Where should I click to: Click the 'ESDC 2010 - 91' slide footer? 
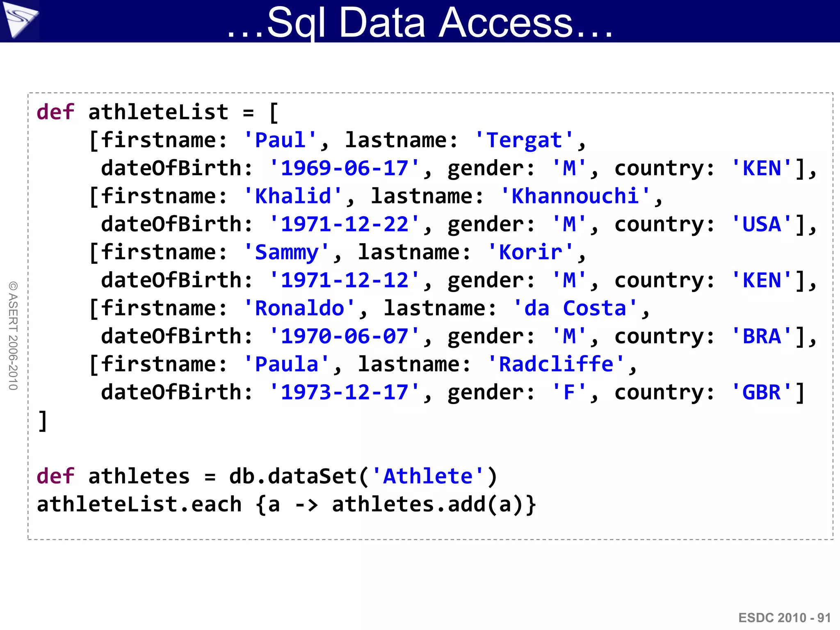click(x=785, y=618)
